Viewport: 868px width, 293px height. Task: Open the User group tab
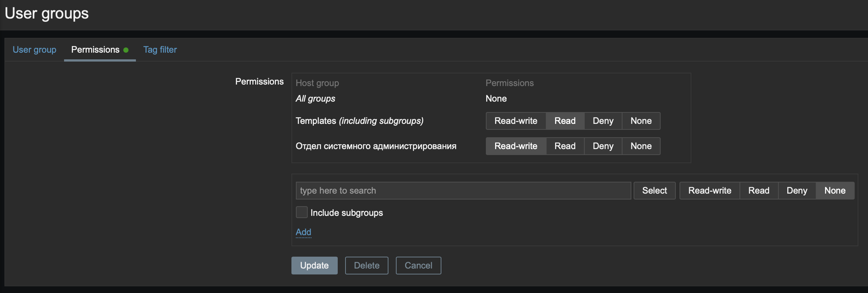[34, 50]
